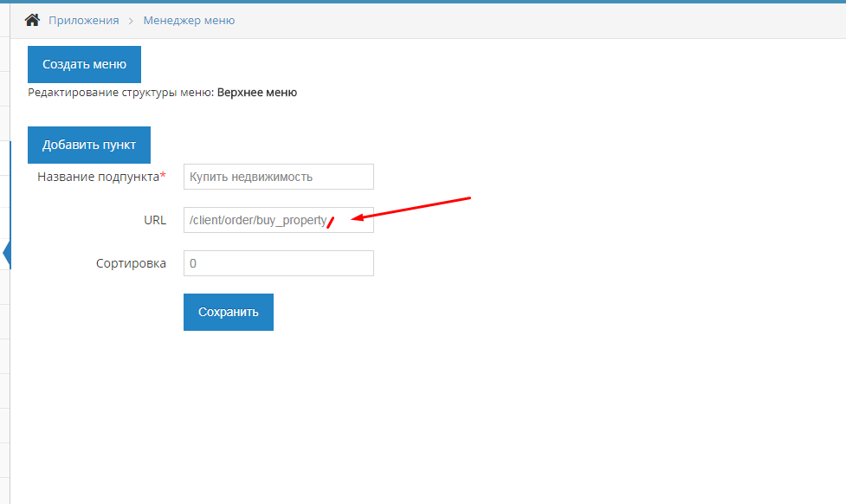Click the Сортировка label text
846x504 pixels.
(x=131, y=263)
